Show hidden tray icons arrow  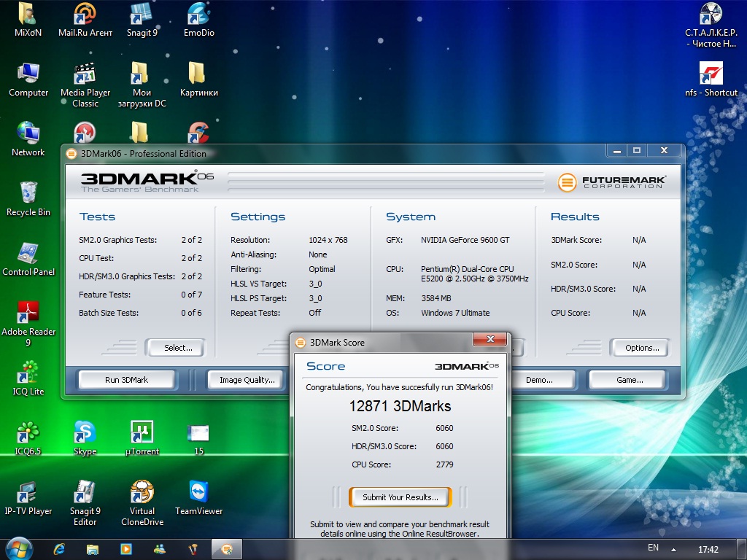point(673,549)
